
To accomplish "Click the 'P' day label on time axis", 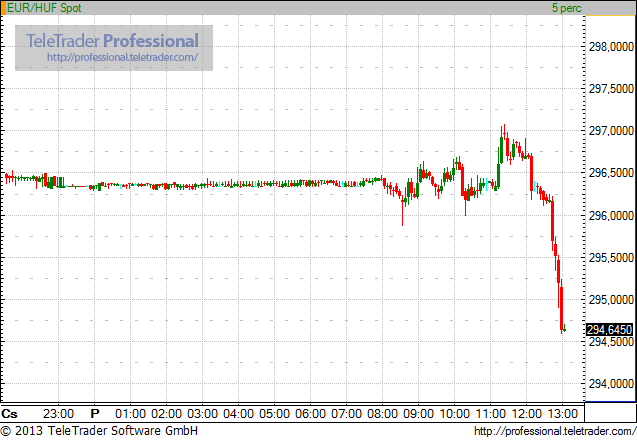I will click(95, 414).
